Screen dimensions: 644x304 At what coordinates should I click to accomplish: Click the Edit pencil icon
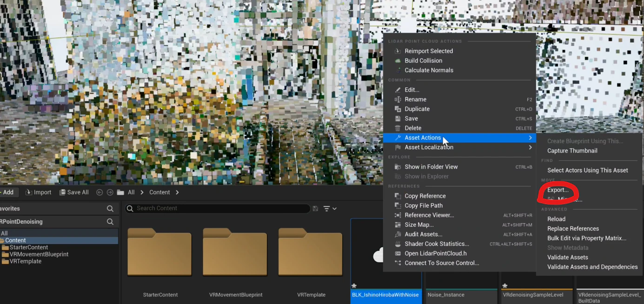[398, 90]
